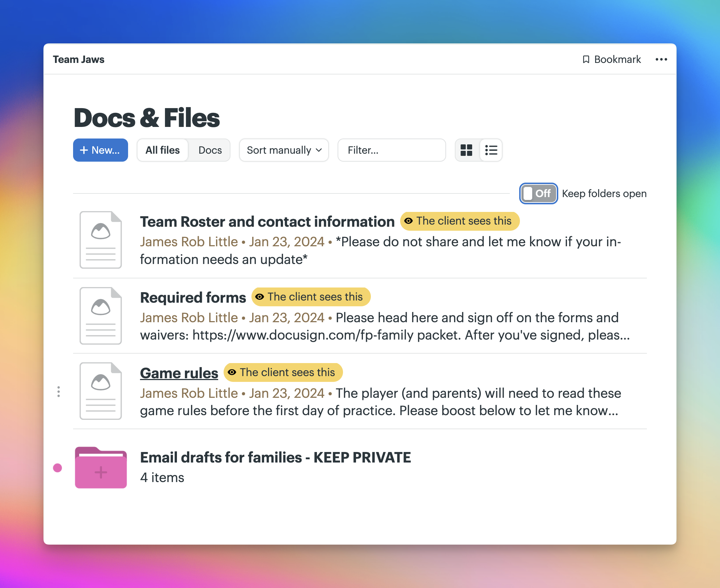
Task: Open the pink Email drafts folder icon
Action: click(101, 468)
